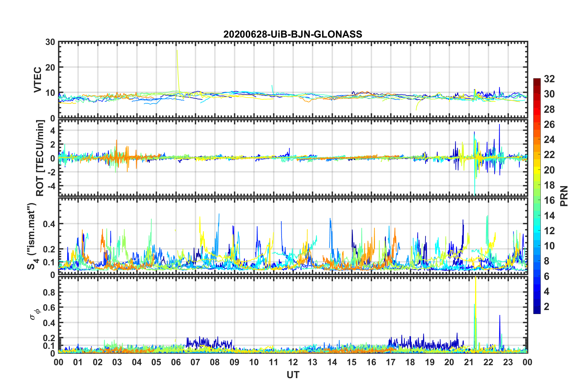Select the 11 hour tick label

pos(274,362)
